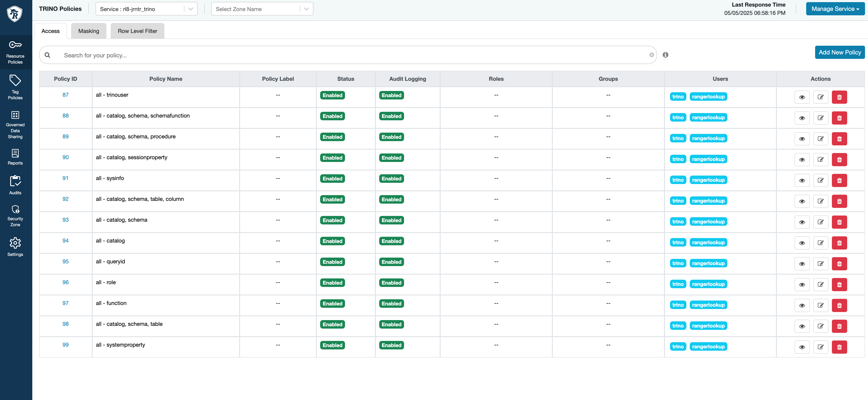868x400 pixels.
Task: View policy 90 sessionproperty
Action: (802, 160)
